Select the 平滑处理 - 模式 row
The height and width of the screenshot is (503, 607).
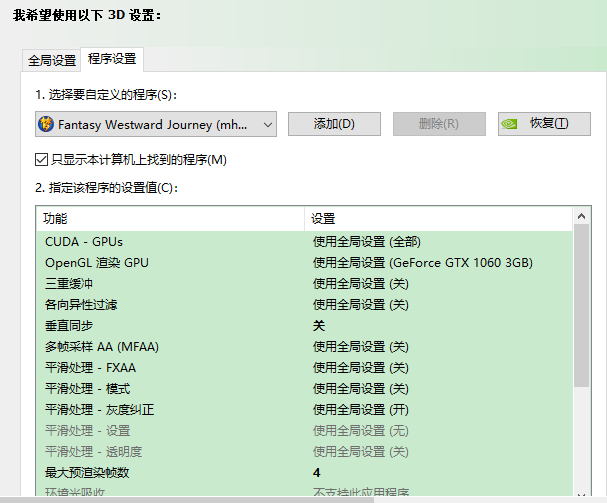[304, 388]
